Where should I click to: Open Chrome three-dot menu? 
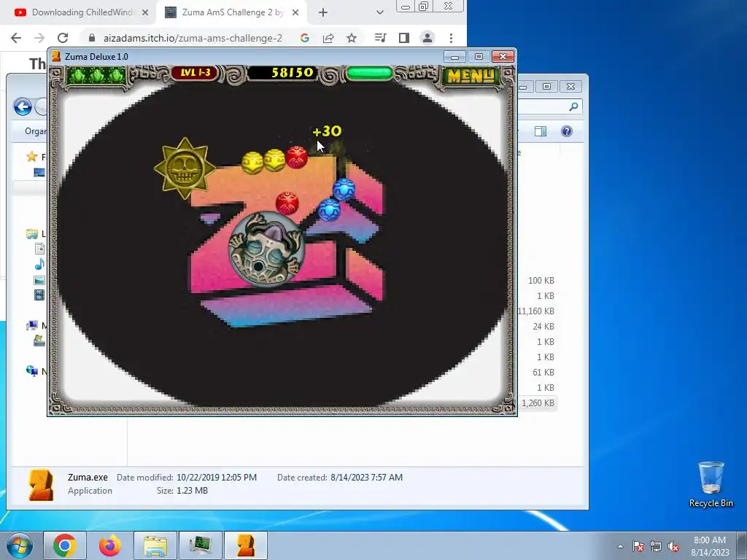451,38
